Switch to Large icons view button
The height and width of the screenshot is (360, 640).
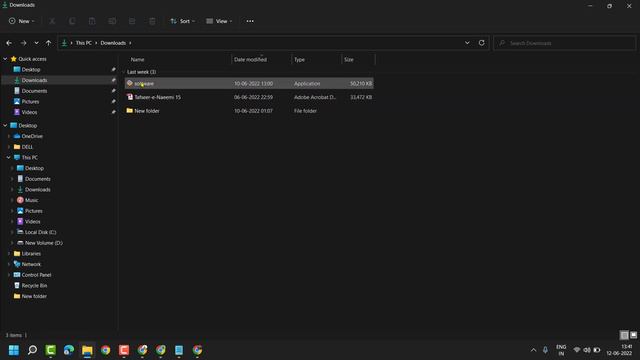click(633, 335)
